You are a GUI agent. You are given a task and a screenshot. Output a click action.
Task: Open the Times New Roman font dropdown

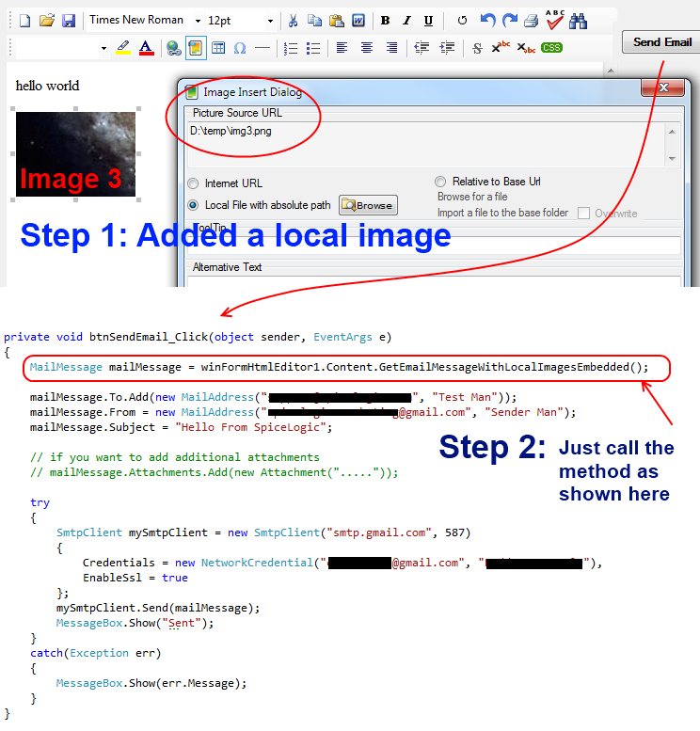pos(198,21)
